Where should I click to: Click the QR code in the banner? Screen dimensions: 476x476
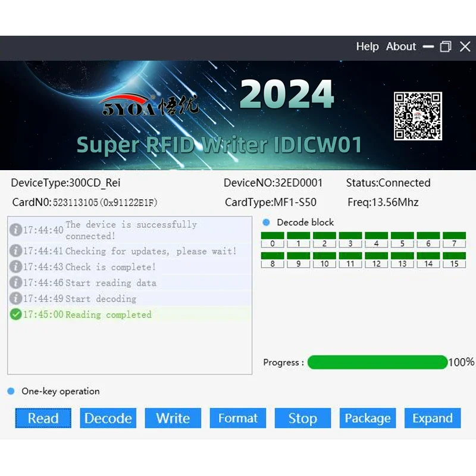click(x=418, y=115)
